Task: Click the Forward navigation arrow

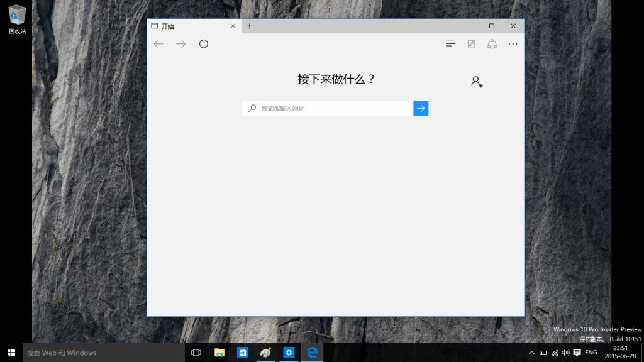Action: point(180,44)
